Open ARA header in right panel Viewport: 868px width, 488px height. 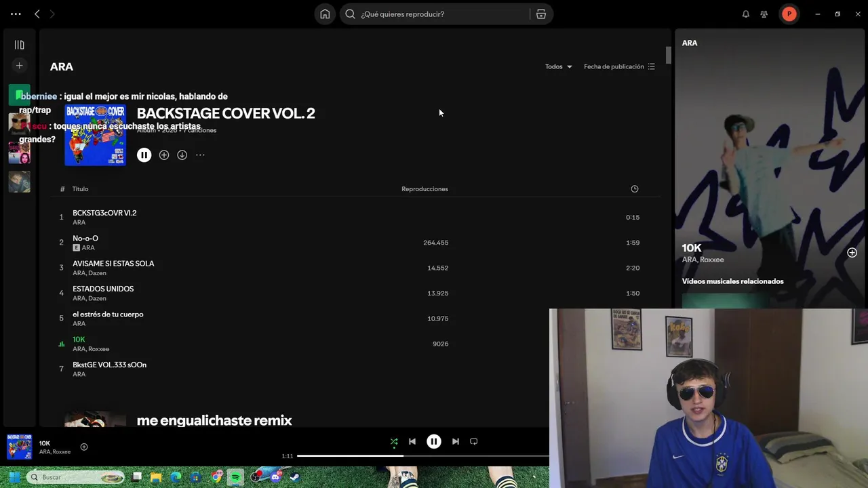tap(690, 43)
